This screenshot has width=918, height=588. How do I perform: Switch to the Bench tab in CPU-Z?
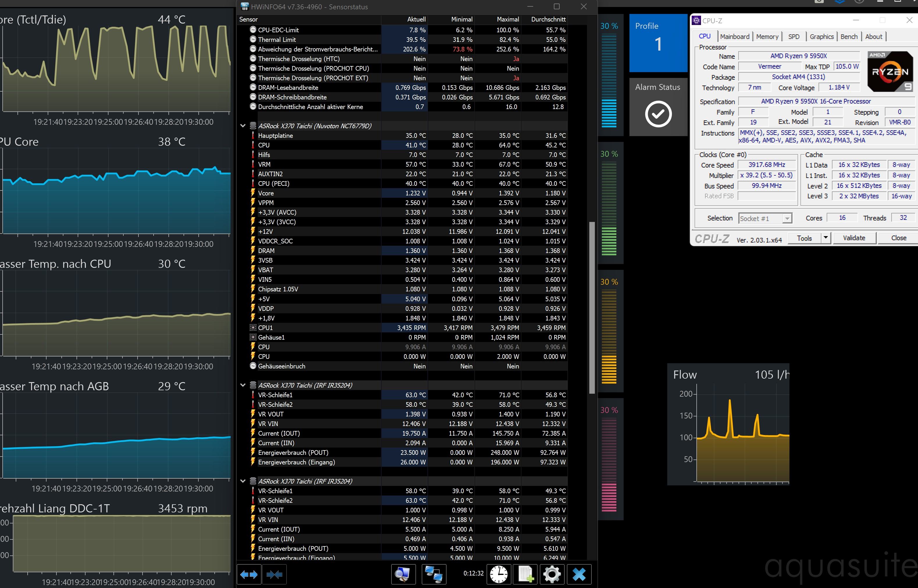(x=849, y=37)
